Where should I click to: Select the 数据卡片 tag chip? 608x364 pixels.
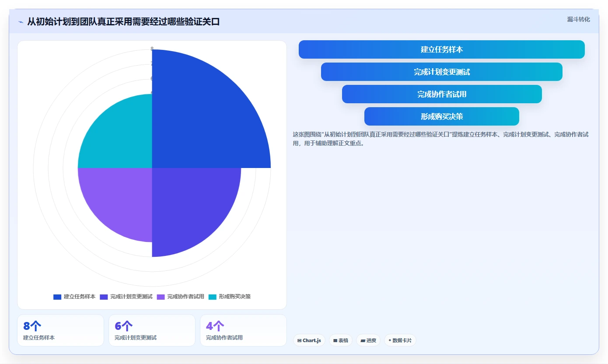point(400,340)
